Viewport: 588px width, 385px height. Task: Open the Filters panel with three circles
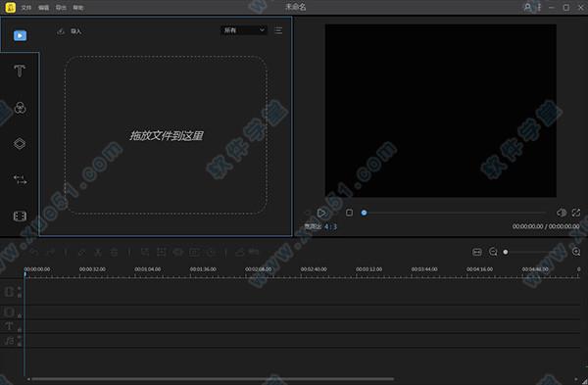tap(20, 108)
